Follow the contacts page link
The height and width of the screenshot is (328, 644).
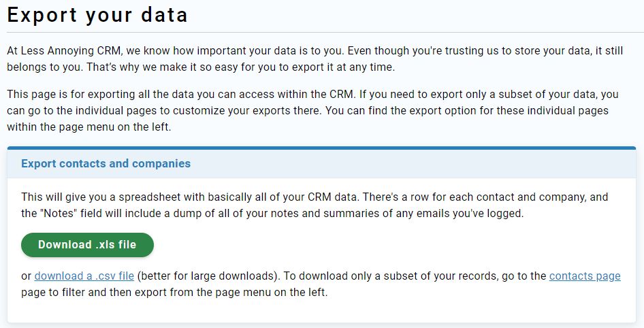[585, 276]
